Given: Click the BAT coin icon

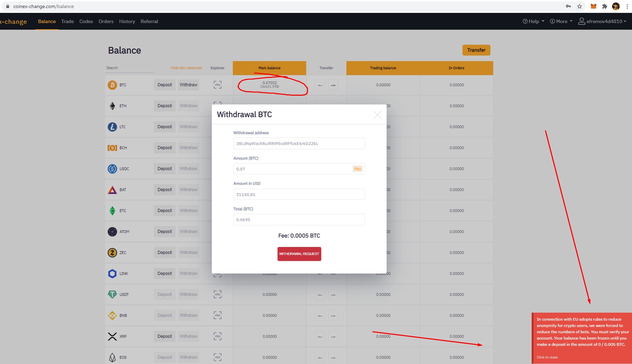Looking at the screenshot, I should point(112,190).
